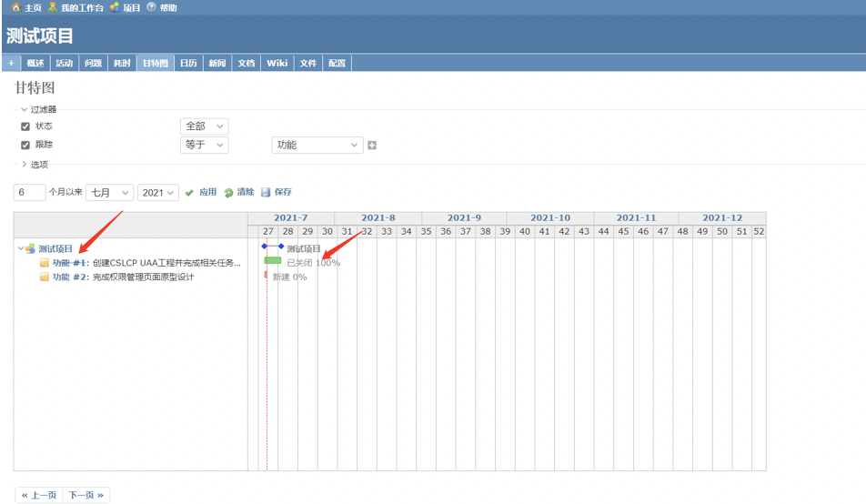Click the blue diamond start marker in Gantt
Viewport: 866px width, 504px height.
(x=264, y=246)
